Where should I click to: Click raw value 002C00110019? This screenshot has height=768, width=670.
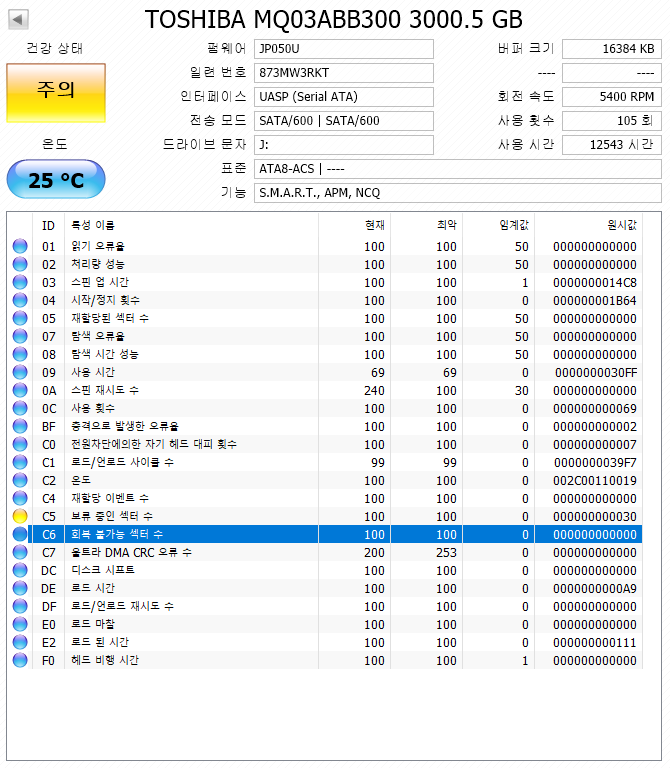click(595, 481)
